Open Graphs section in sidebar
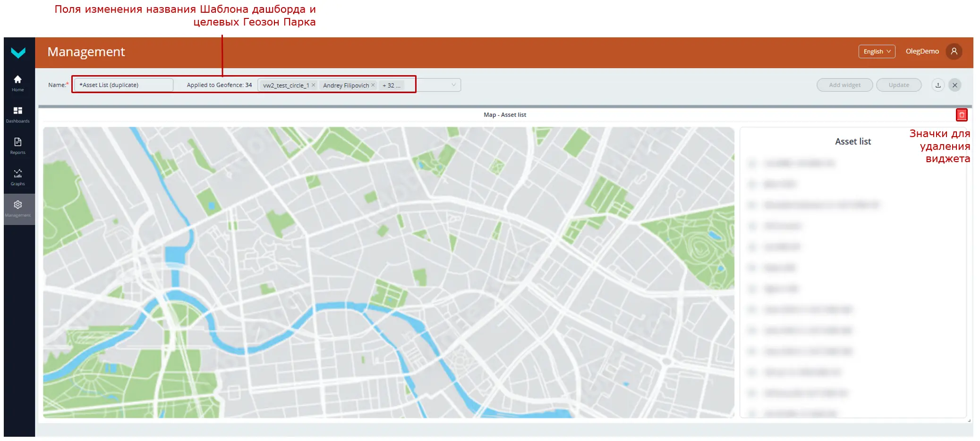Image resolution: width=980 pixels, height=441 pixels. [18, 177]
